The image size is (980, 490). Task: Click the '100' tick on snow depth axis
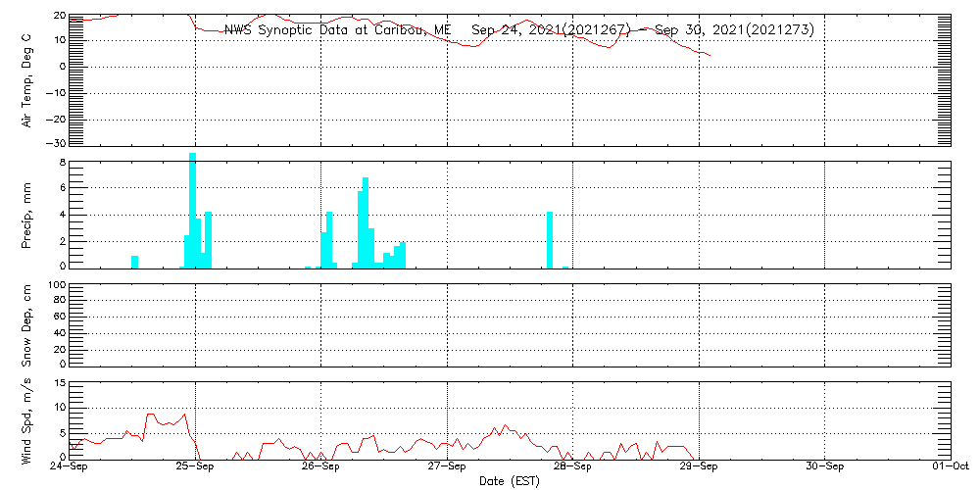pos(55,285)
